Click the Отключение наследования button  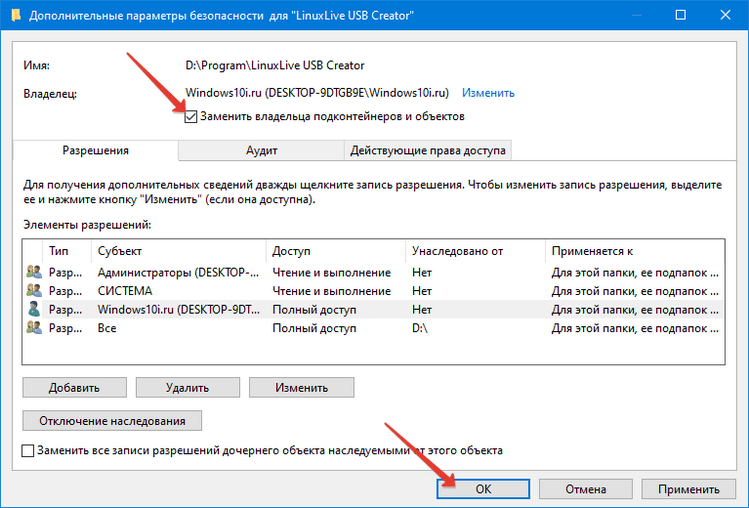(112, 421)
